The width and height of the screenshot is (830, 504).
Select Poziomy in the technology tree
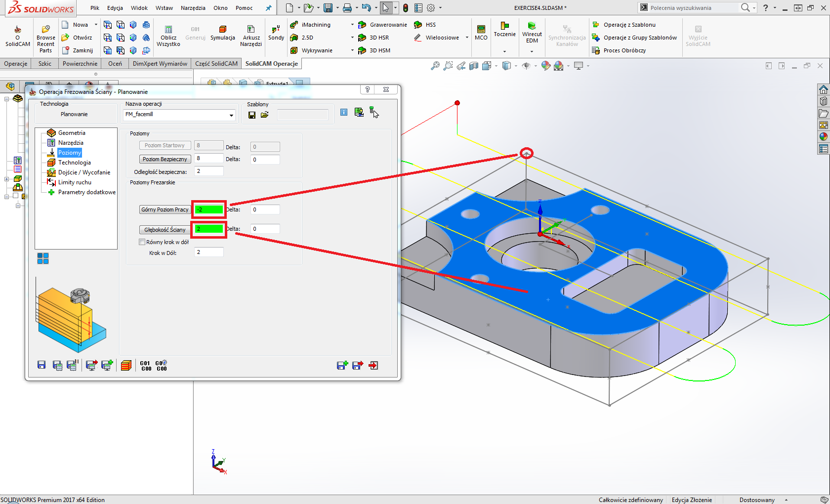[x=69, y=153]
